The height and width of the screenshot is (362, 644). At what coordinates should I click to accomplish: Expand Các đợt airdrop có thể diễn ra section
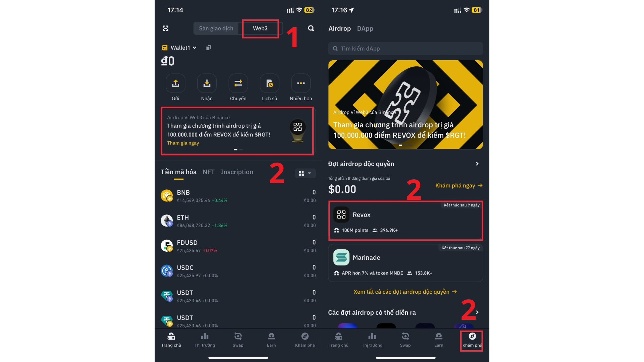tap(478, 312)
